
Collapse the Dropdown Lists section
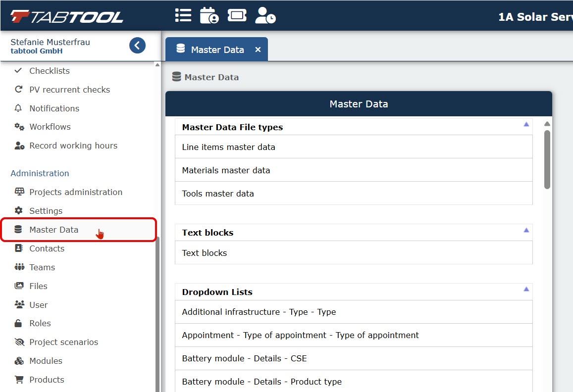[526, 289]
